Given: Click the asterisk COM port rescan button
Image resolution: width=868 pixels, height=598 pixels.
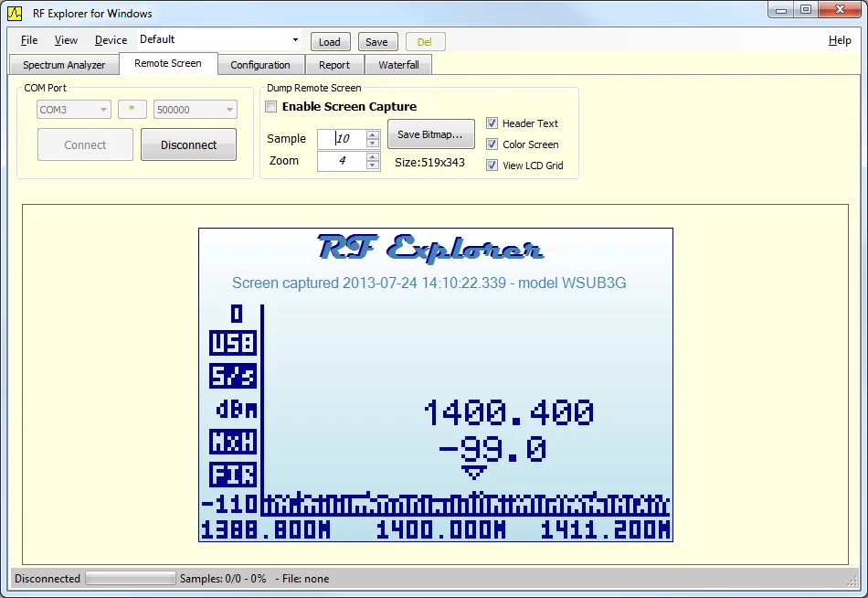Looking at the screenshot, I should [132, 110].
